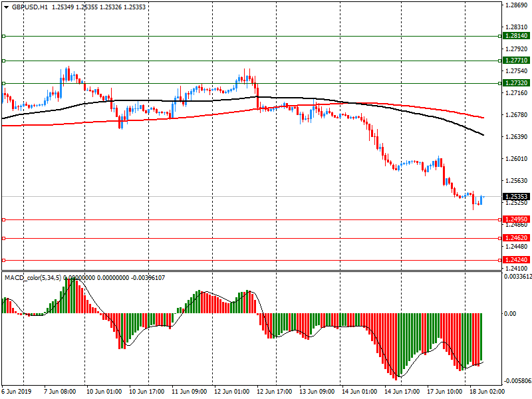Click the 17 Jun 10:00 time label
The image size is (532, 399).
click(445, 391)
